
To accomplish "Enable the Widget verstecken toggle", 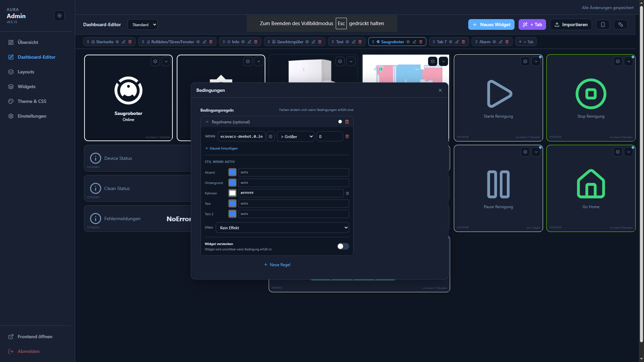I will click(x=342, y=246).
